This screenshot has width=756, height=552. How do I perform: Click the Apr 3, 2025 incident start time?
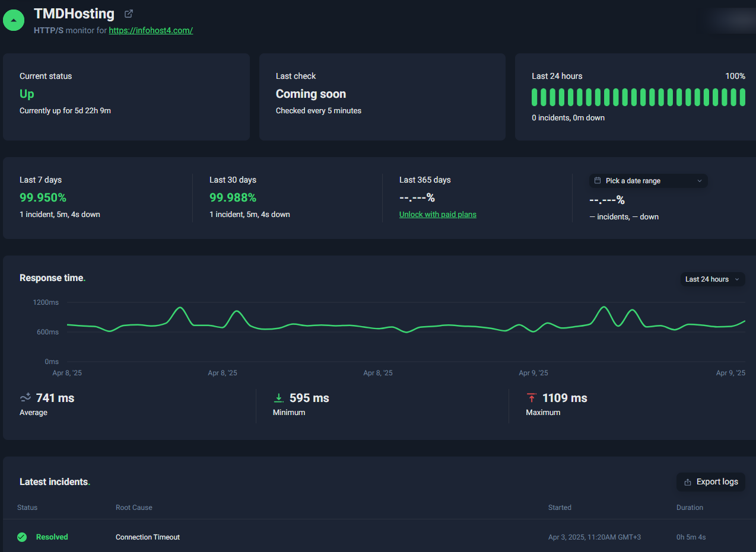click(x=595, y=537)
